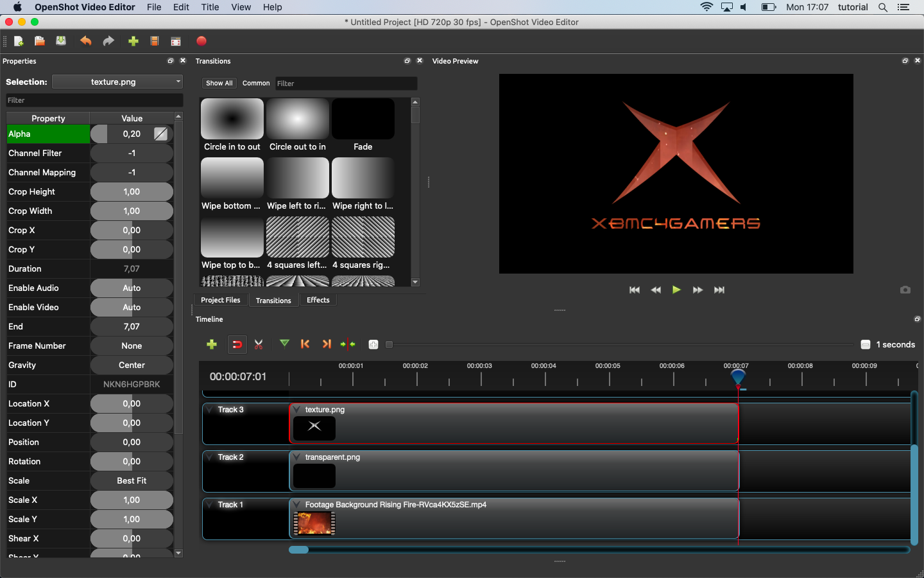Viewport: 924px width, 578px height.
Task: Click the Show All transitions button
Action: (219, 83)
